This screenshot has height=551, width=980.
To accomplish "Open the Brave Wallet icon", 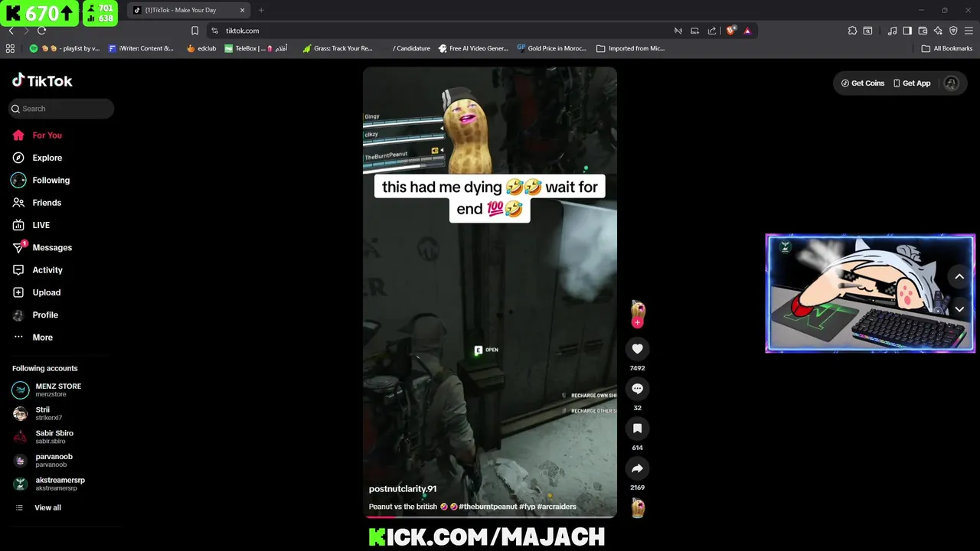I will (x=923, y=31).
